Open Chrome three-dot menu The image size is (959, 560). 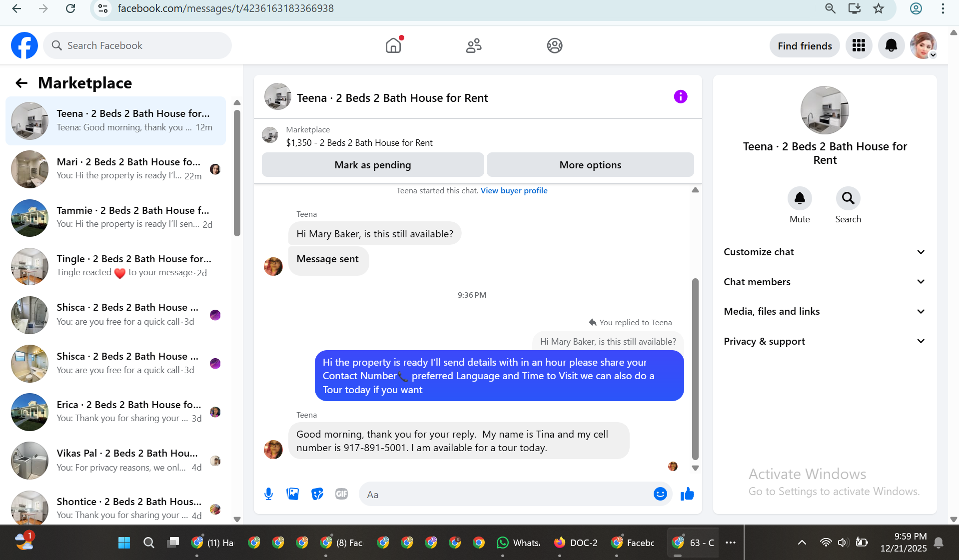[943, 8]
